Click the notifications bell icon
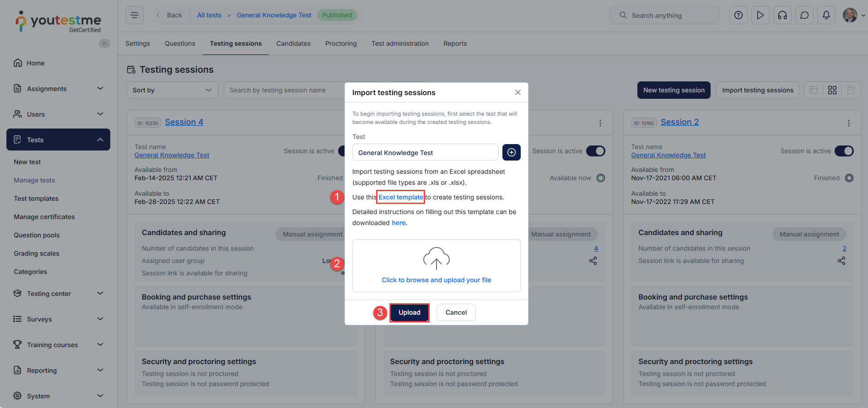This screenshot has height=408, width=868. pyautogui.click(x=826, y=15)
